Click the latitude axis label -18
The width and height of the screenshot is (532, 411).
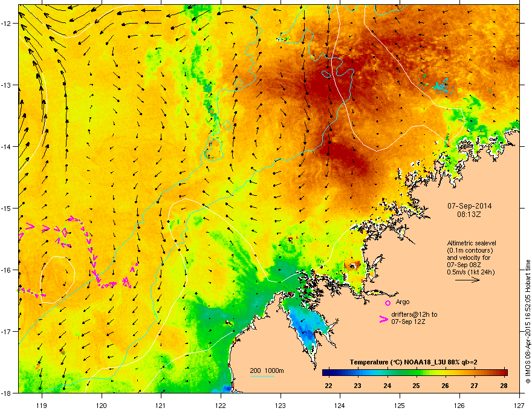7,393
